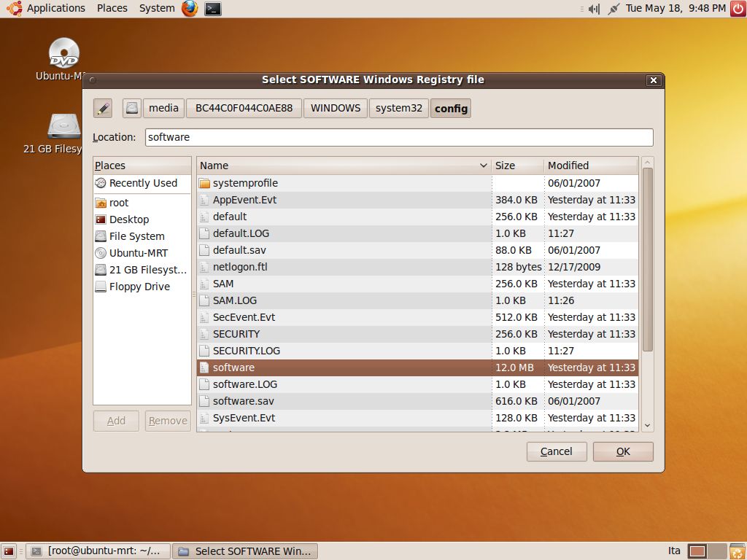Image resolution: width=747 pixels, height=560 pixels.
Task: Select the SecEvent.Evt file
Action: (x=417, y=318)
